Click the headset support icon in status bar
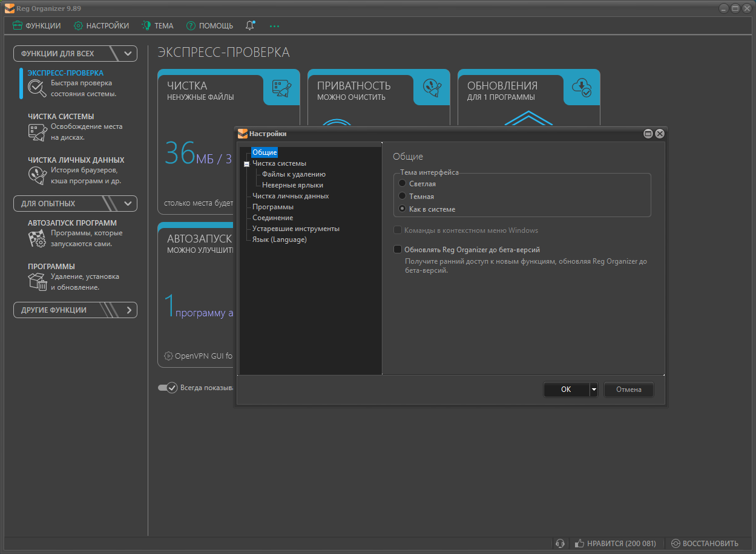This screenshot has height=554, width=756. (x=560, y=543)
